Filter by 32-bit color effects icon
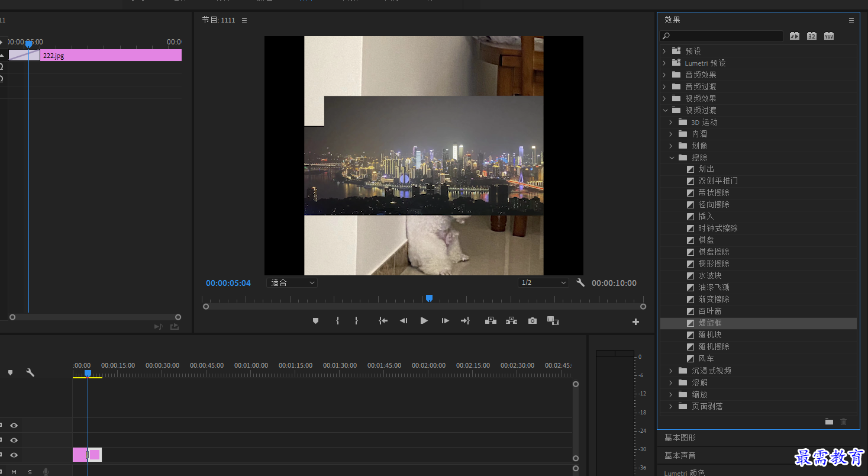 click(812, 36)
